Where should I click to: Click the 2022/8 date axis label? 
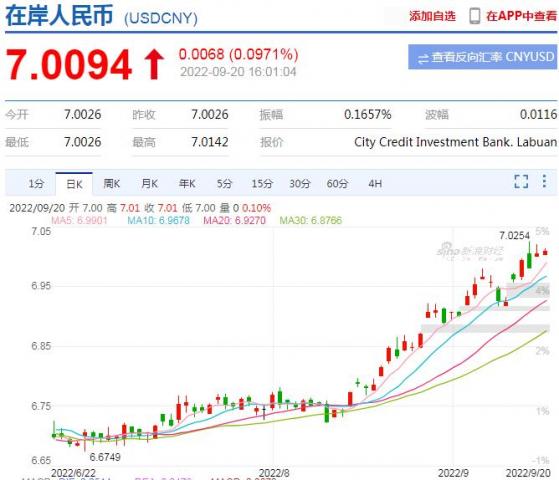click(x=274, y=473)
